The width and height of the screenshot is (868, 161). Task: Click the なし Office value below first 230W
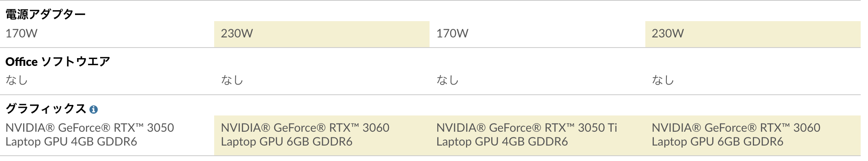pos(232,80)
